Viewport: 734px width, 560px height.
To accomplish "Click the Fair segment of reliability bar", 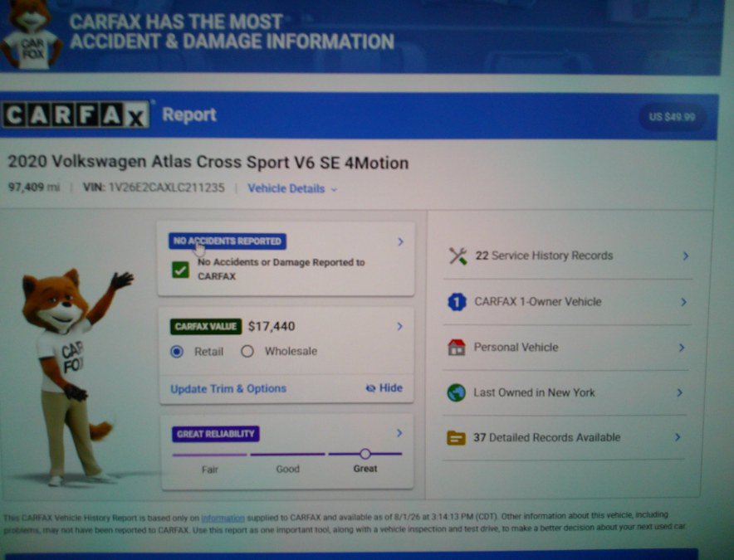I will [x=209, y=455].
